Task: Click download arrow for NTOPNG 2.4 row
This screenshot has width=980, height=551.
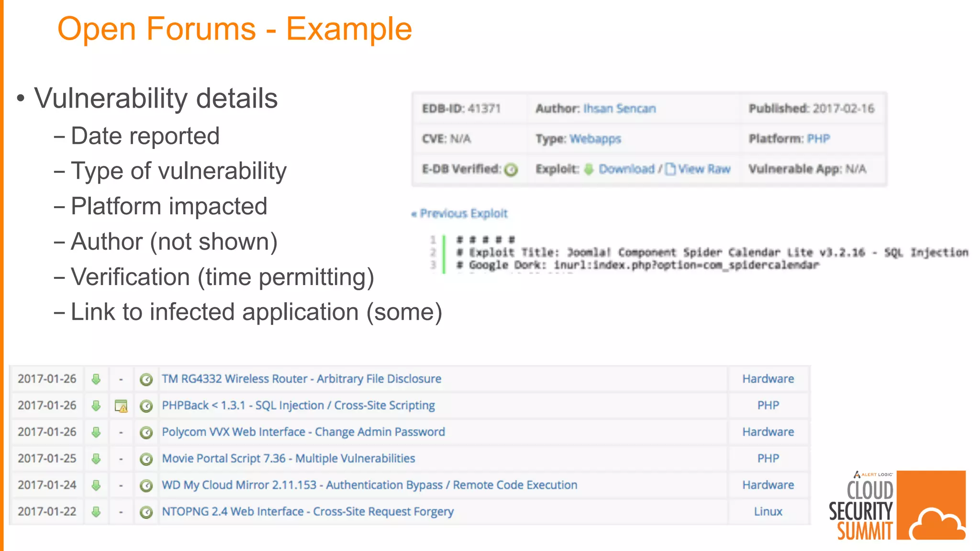Action: (x=96, y=512)
